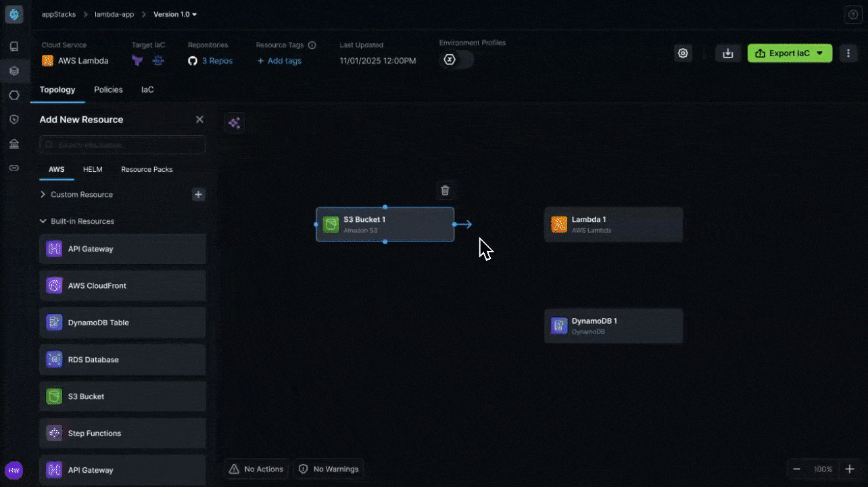868x487 pixels.
Task: Click the Export IaC button
Action: click(790, 53)
